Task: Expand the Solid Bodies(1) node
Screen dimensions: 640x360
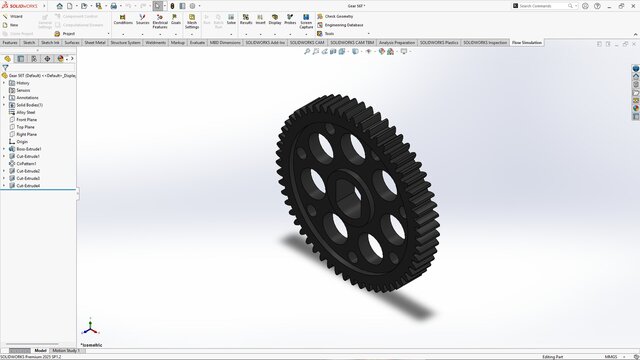Action: (4, 105)
